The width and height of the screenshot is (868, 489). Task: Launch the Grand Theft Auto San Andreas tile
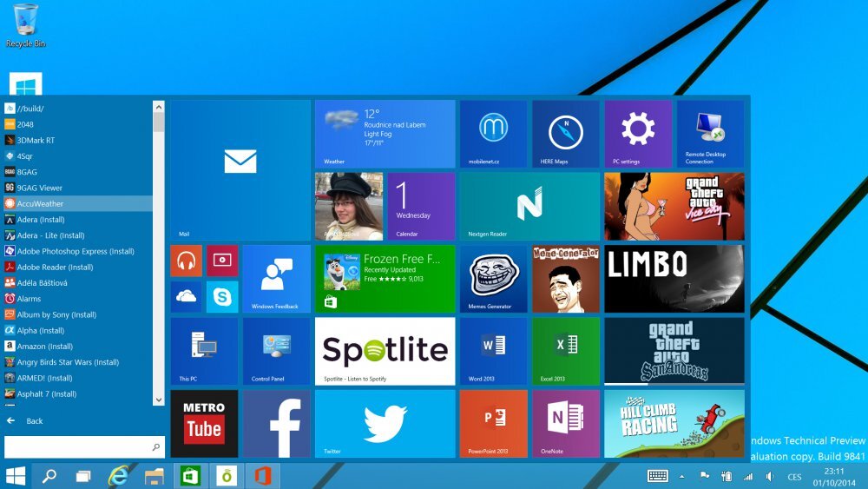click(x=674, y=351)
